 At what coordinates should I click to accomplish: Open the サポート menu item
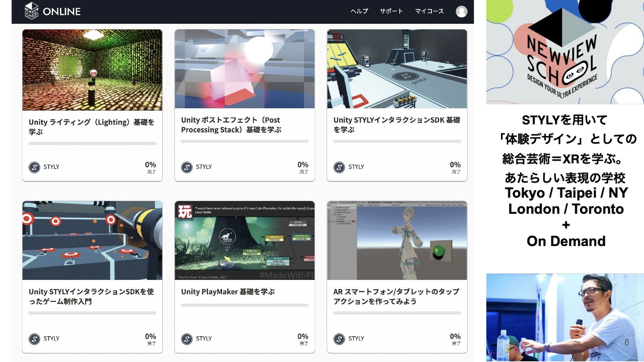[391, 11]
